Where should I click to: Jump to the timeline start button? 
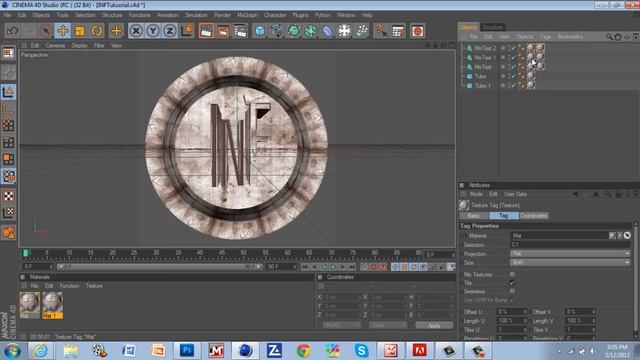click(305, 267)
